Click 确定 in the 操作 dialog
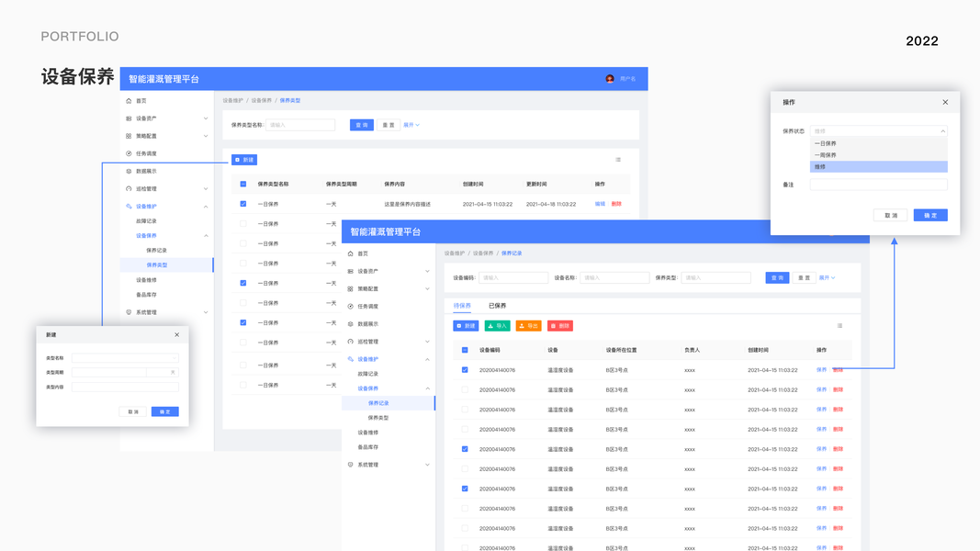 click(x=930, y=215)
